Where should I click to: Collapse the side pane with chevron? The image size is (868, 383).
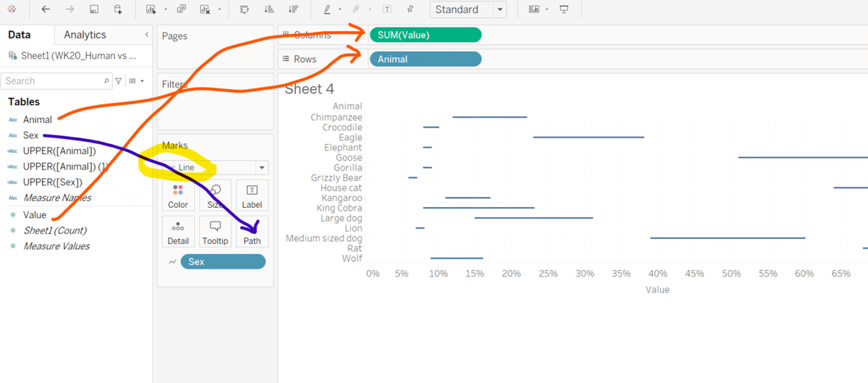click(147, 35)
